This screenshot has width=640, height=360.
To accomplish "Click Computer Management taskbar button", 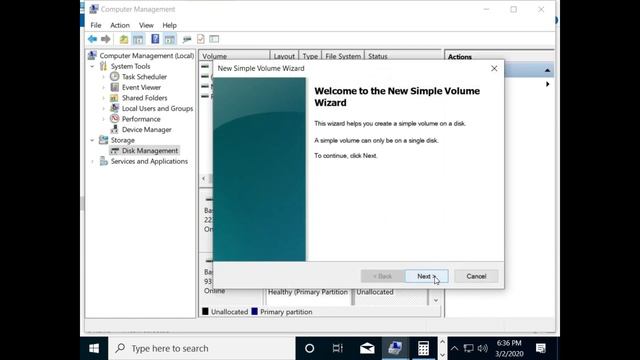I will [x=395, y=349].
